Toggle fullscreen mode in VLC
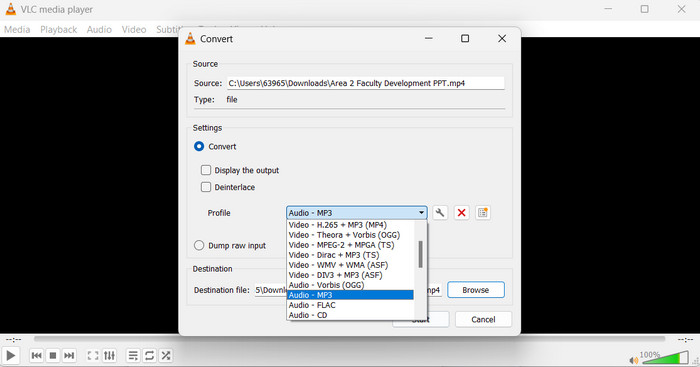Screen dimensions: 700x367 point(93,355)
